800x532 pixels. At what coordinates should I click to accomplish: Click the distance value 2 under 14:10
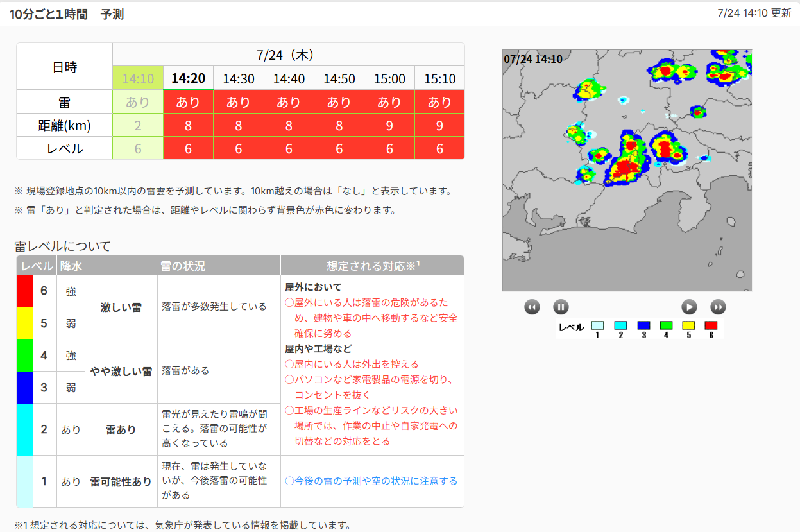pos(138,126)
